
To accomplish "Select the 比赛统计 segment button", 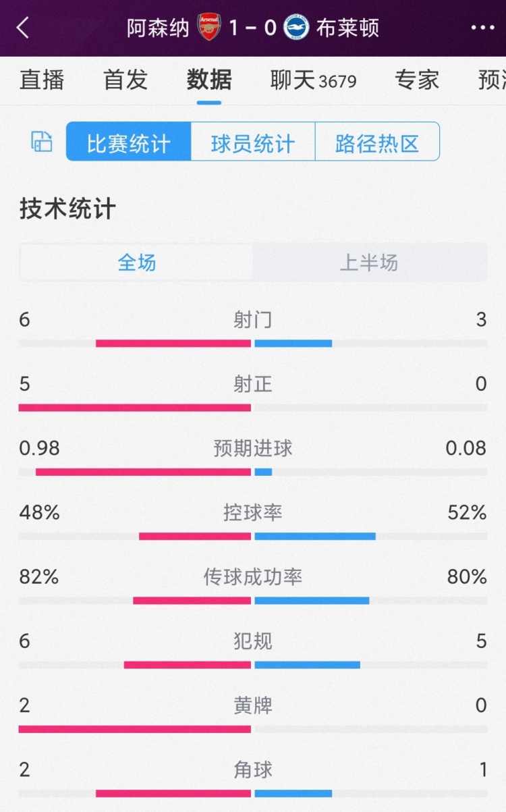I will click(129, 142).
